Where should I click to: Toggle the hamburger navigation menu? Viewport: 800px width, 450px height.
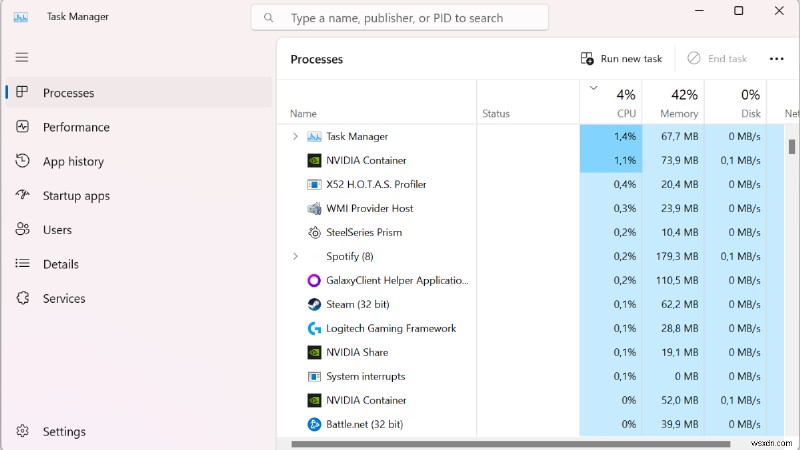point(21,57)
